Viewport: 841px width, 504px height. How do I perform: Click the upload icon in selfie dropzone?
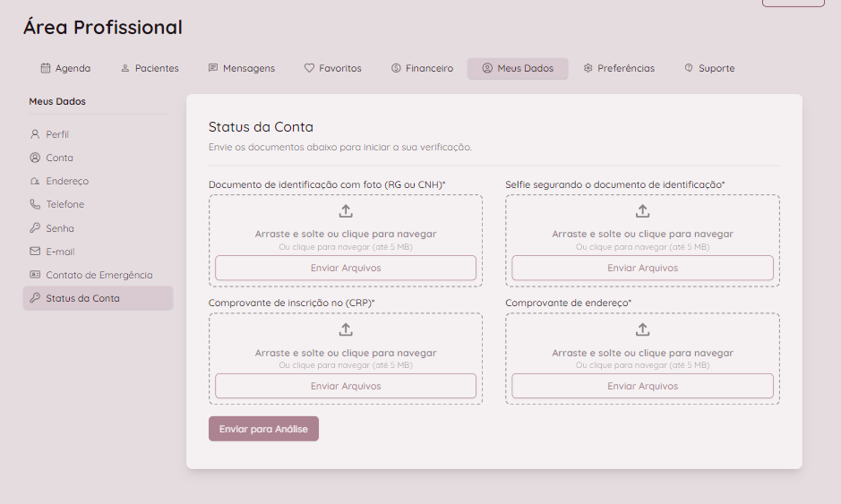642,211
